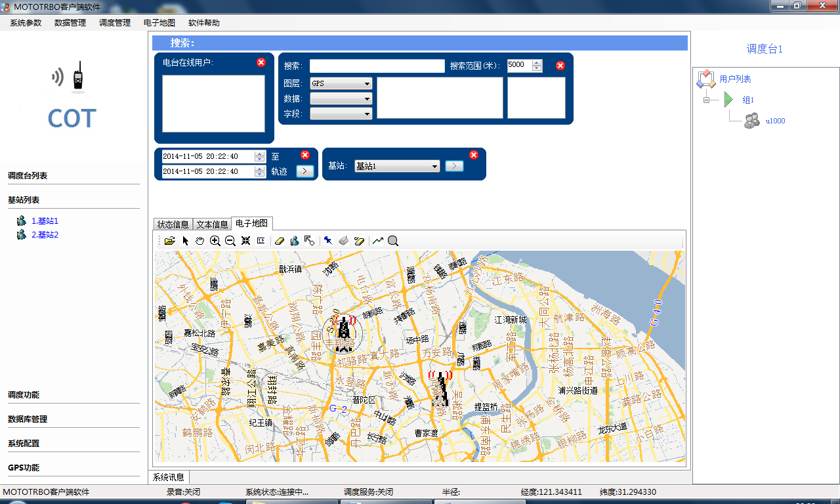
Task: Open the 系统配置 sidebar section
Action: pos(24,444)
